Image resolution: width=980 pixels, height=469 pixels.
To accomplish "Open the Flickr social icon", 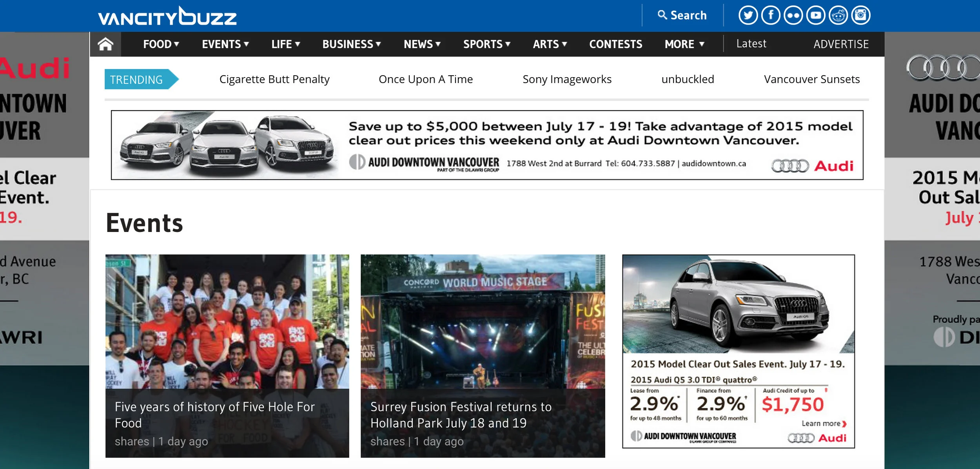I will click(x=793, y=16).
